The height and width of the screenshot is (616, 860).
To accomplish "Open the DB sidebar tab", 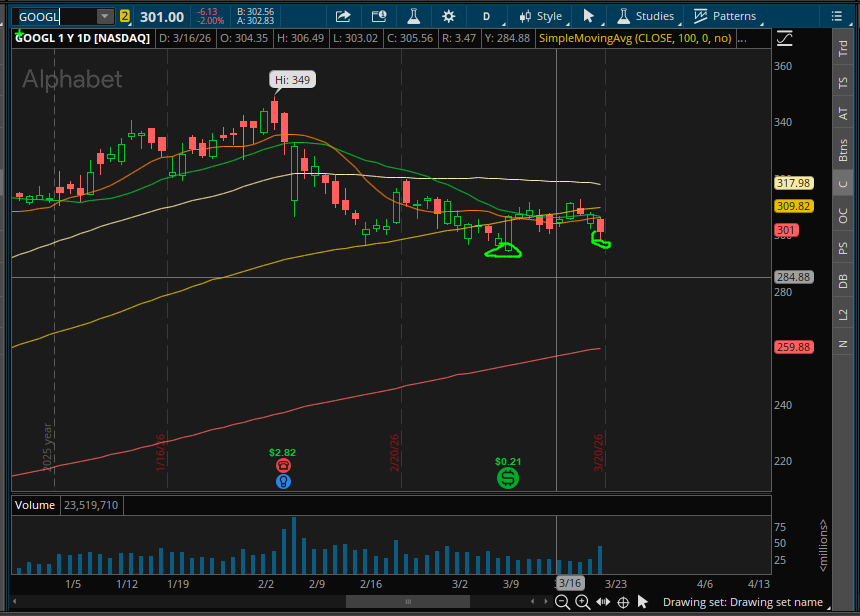I will click(x=844, y=281).
